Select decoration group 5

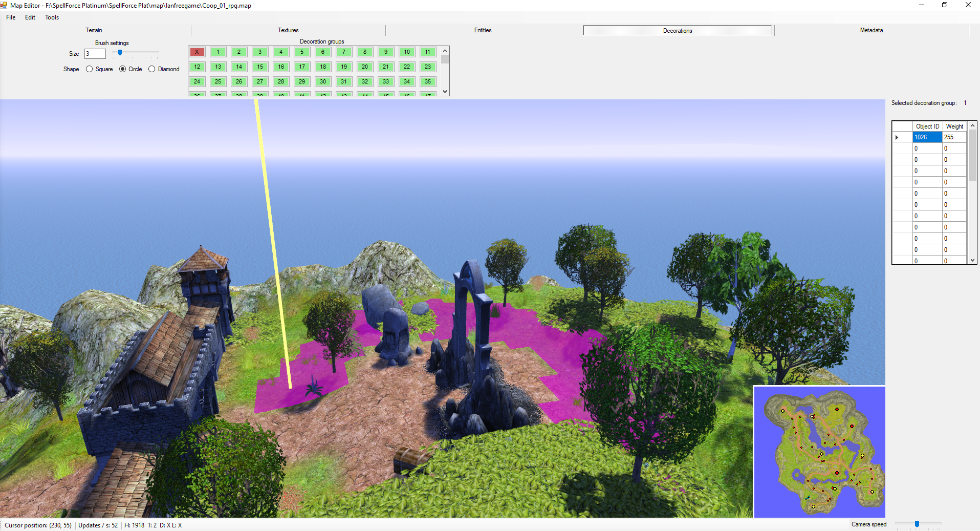(x=302, y=52)
